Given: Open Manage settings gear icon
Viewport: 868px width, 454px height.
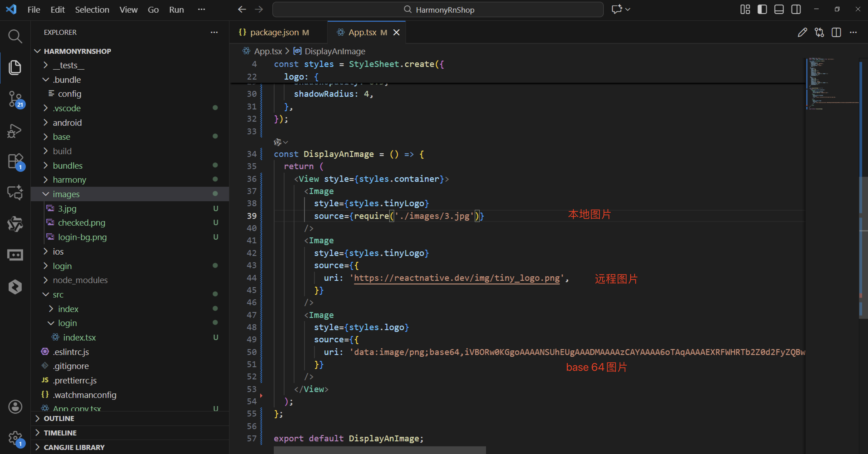Looking at the screenshot, I should point(15,438).
